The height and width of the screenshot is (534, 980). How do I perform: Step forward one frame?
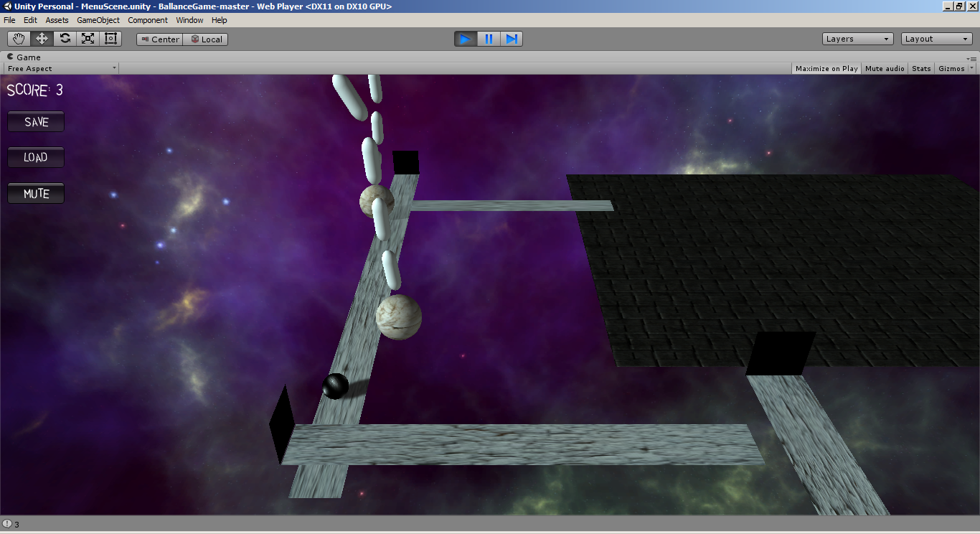pos(512,39)
